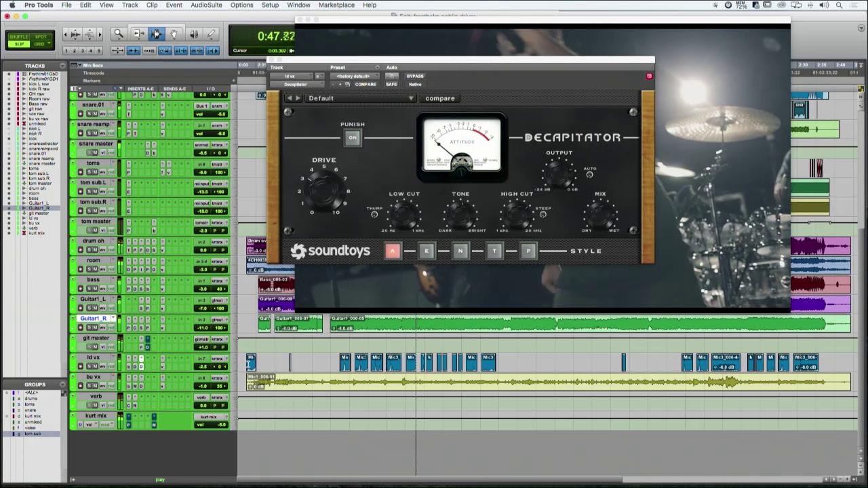Click SAFE button in plug-in header

click(391, 84)
